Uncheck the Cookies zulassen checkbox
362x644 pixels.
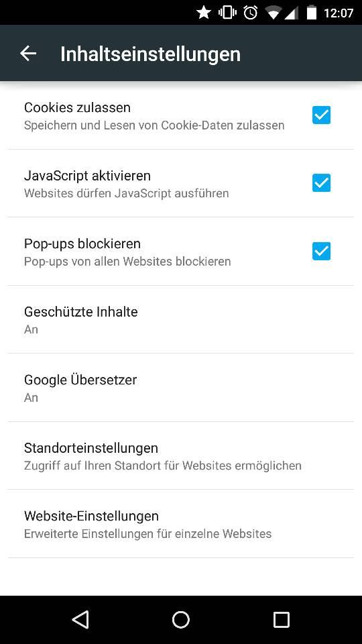coord(321,115)
